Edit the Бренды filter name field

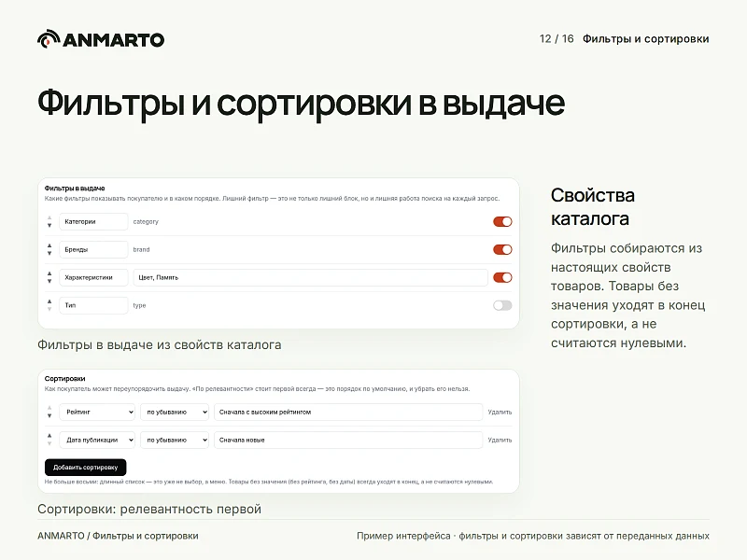click(93, 249)
